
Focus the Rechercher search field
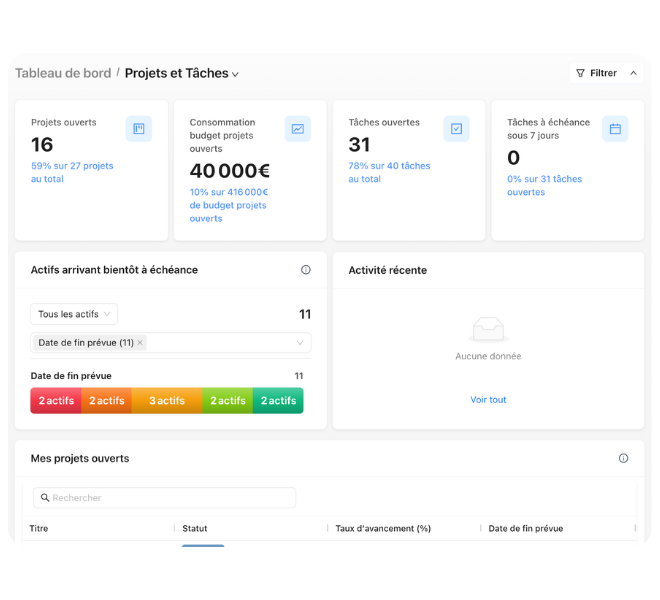(x=165, y=498)
